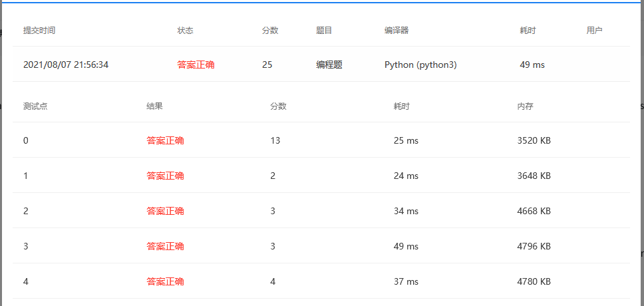Click the 4796 KB memory value
The height and width of the screenshot is (306, 644).
coord(534,246)
